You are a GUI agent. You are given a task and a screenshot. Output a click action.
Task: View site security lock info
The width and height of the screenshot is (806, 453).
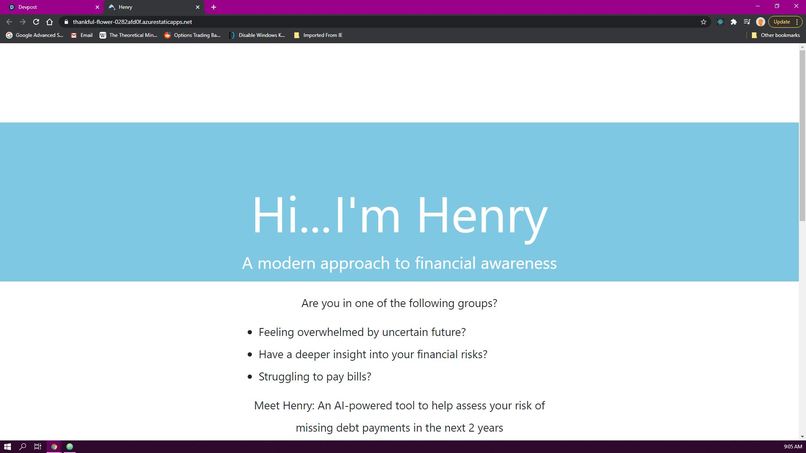[66, 22]
